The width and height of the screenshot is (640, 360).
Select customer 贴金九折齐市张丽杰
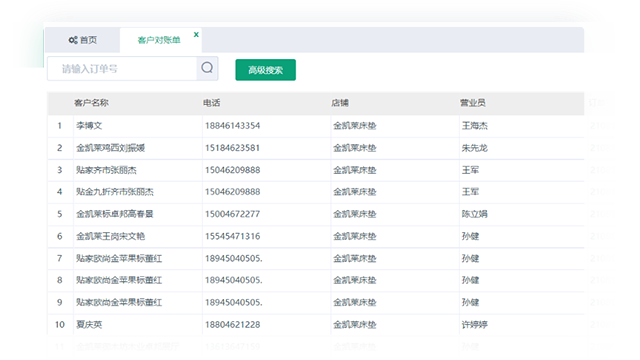pos(115,192)
